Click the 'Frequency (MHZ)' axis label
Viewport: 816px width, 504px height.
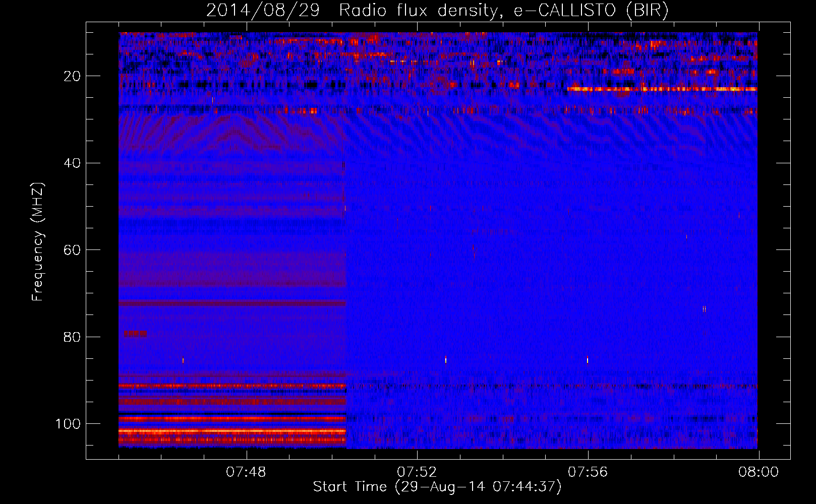point(38,242)
